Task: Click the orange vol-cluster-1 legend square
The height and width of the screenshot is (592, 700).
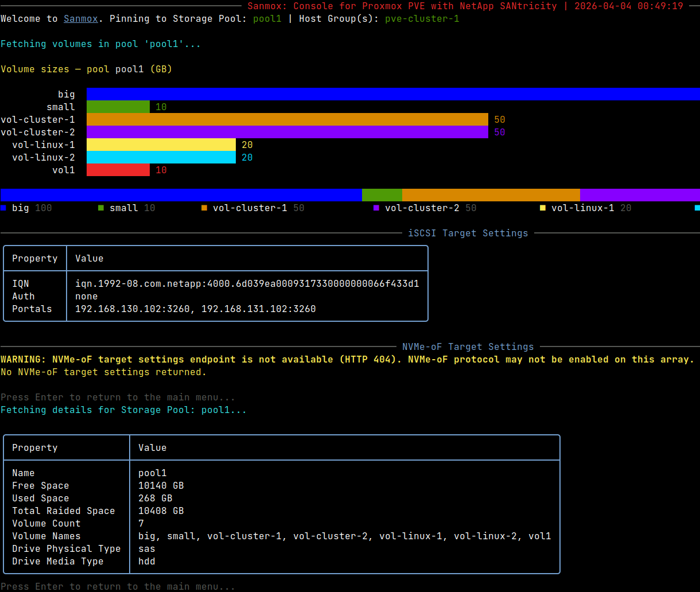Action: click(204, 208)
